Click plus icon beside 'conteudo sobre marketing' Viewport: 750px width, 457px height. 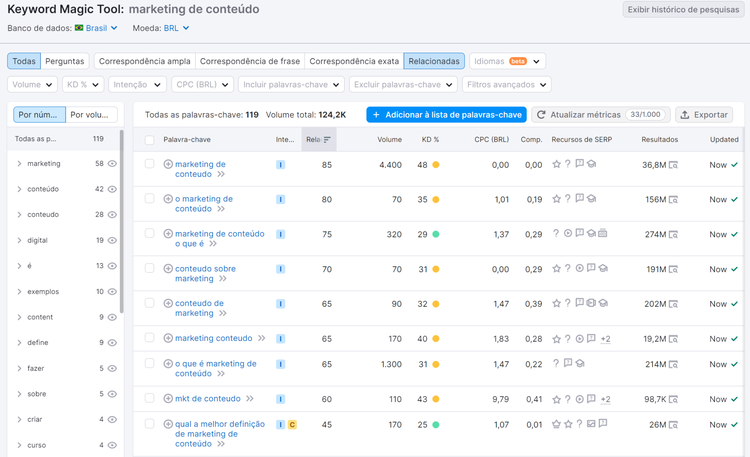168,268
